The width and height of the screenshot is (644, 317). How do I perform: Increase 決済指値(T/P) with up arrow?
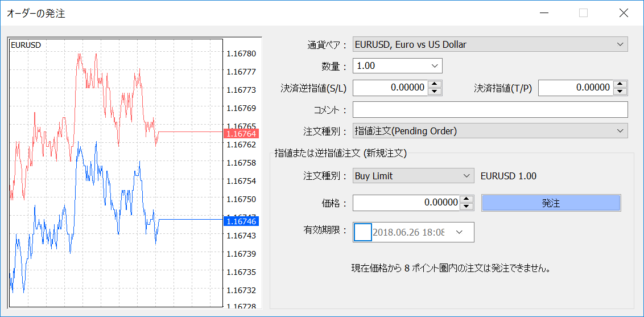(620, 84)
